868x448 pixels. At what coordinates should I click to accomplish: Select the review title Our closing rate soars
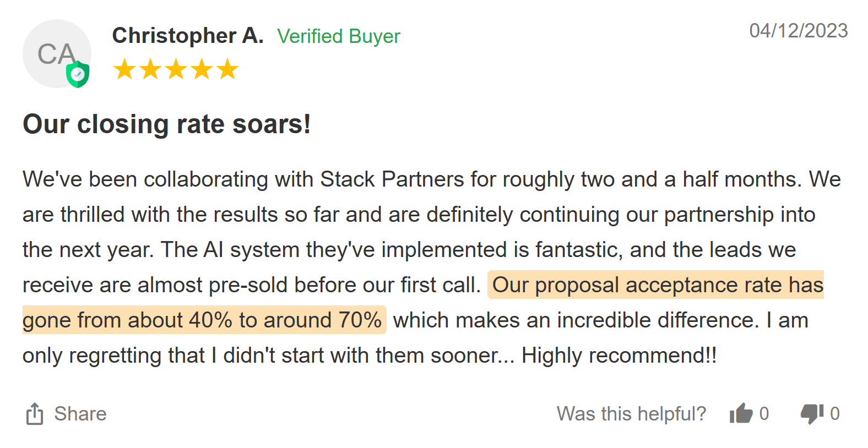[x=166, y=124]
